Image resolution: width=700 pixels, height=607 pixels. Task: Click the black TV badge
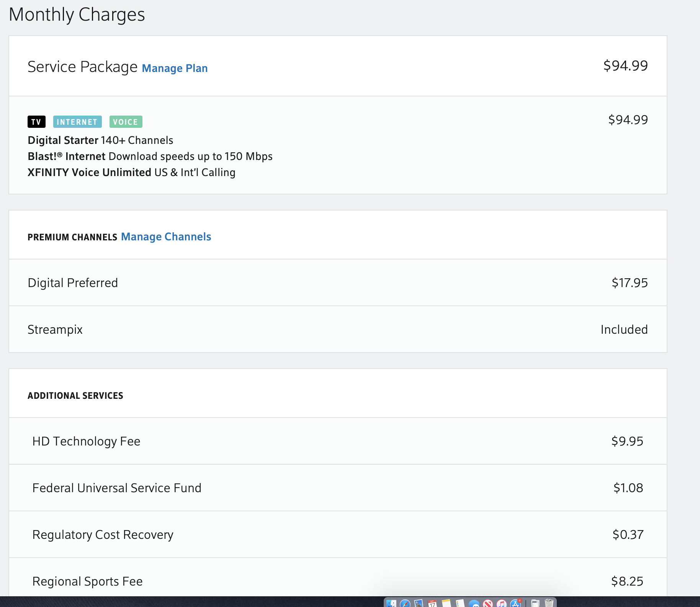pyautogui.click(x=36, y=122)
